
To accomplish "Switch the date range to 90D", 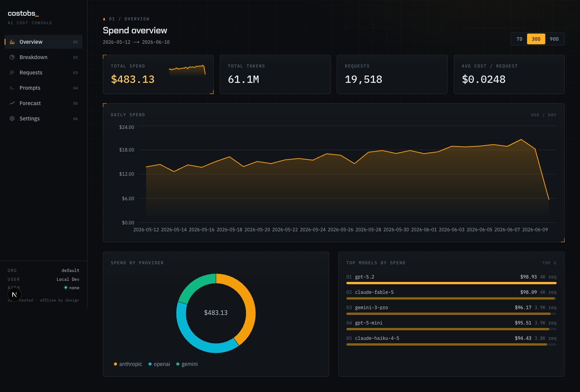I will (x=554, y=39).
